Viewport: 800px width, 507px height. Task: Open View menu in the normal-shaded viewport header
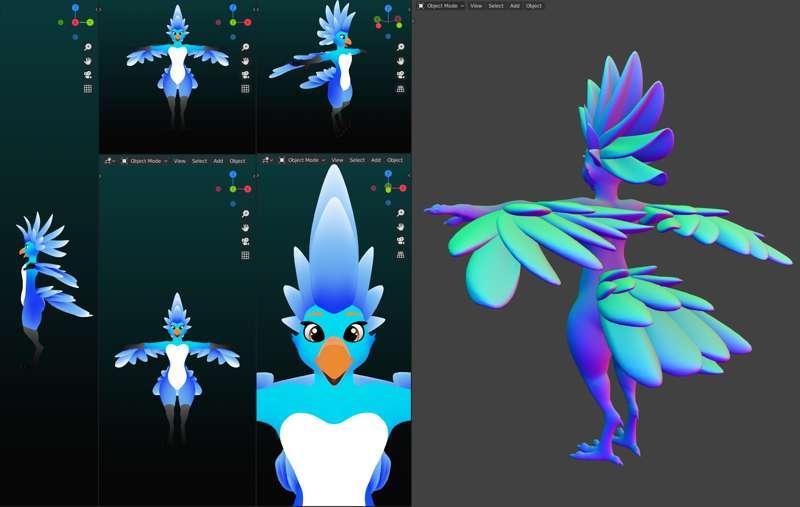(476, 6)
